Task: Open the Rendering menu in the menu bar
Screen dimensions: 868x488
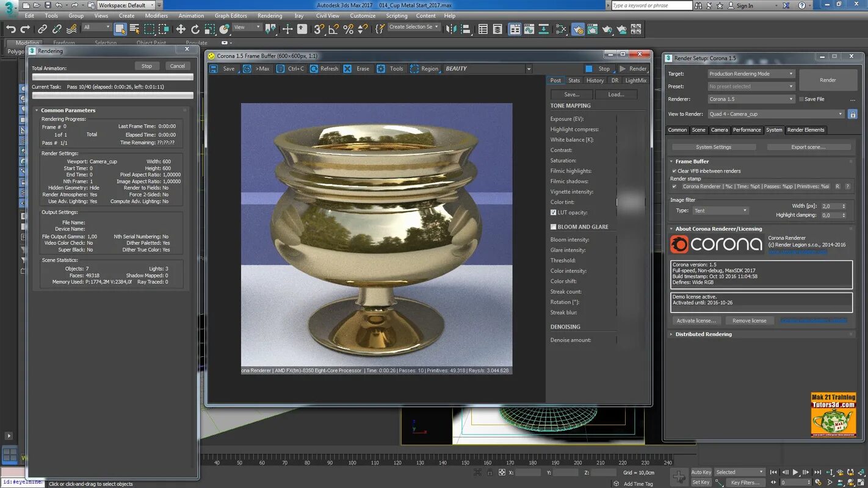Action: tap(270, 16)
